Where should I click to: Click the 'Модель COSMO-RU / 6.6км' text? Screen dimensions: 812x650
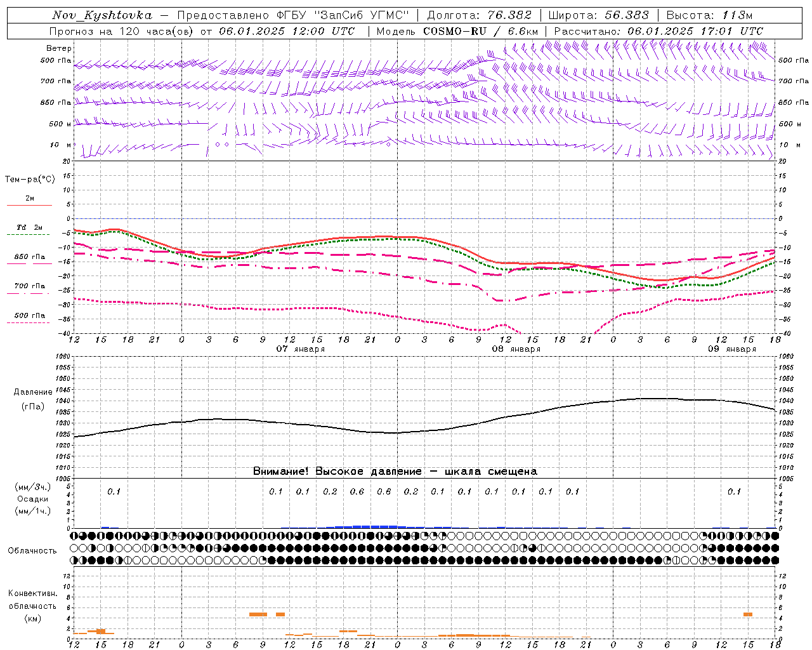coord(457,31)
